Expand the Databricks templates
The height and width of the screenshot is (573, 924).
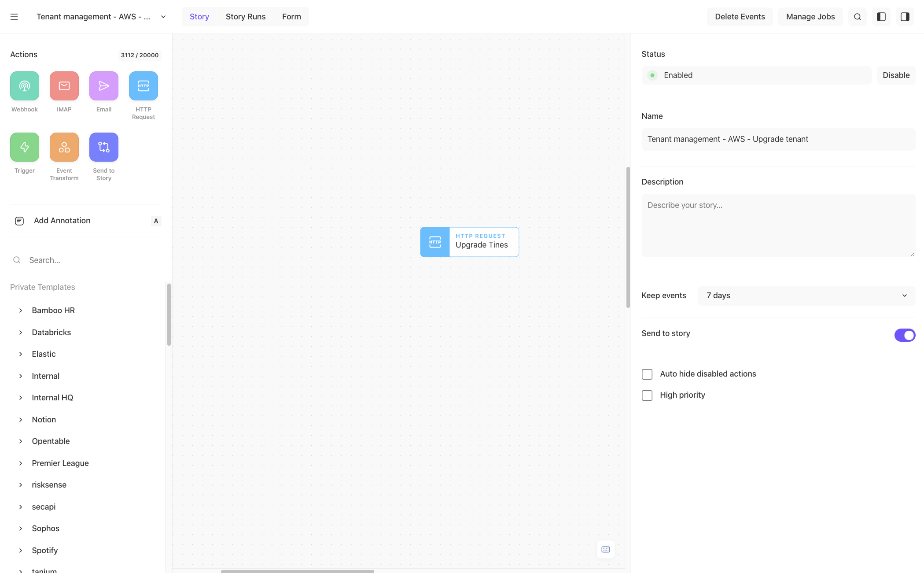point(21,333)
